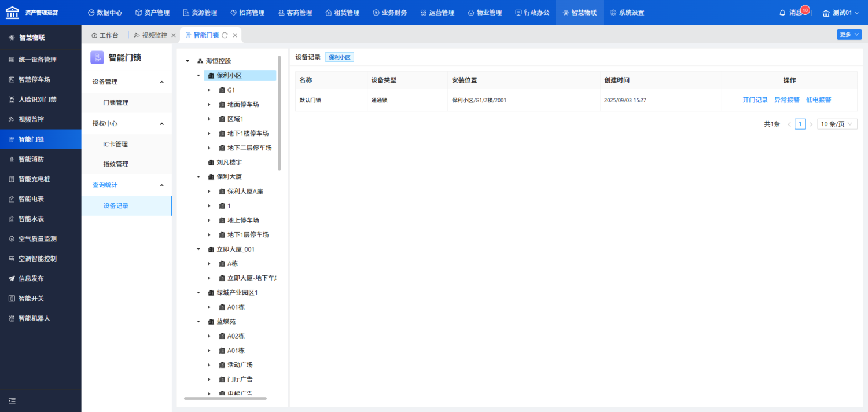
Task: Open 低电报警 for 默认门锁
Action: (x=818, y=100)
